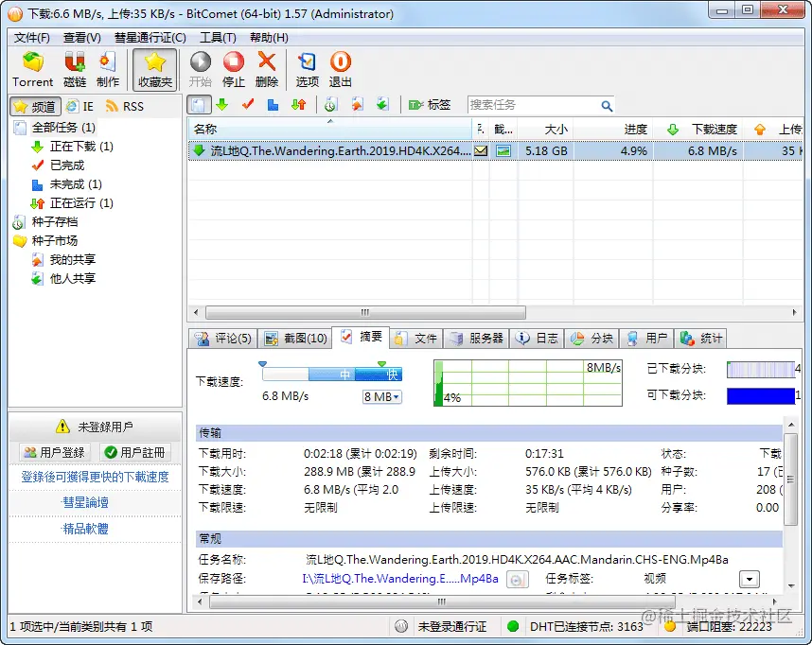Switch to the 分块 tab
Image resolution: width=812 pixels, height=645 pixels.
[x=591, y=339]
